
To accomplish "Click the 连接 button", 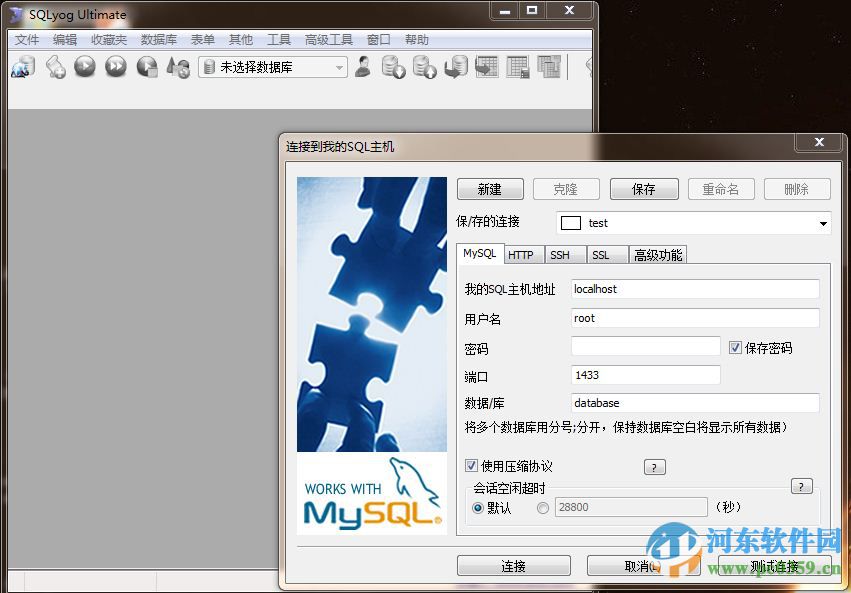I will click(x=512, y=565).
